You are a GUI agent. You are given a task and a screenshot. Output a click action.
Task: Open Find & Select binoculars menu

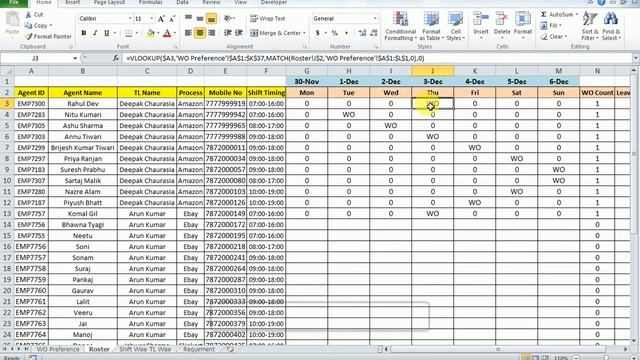pos(611,26)
